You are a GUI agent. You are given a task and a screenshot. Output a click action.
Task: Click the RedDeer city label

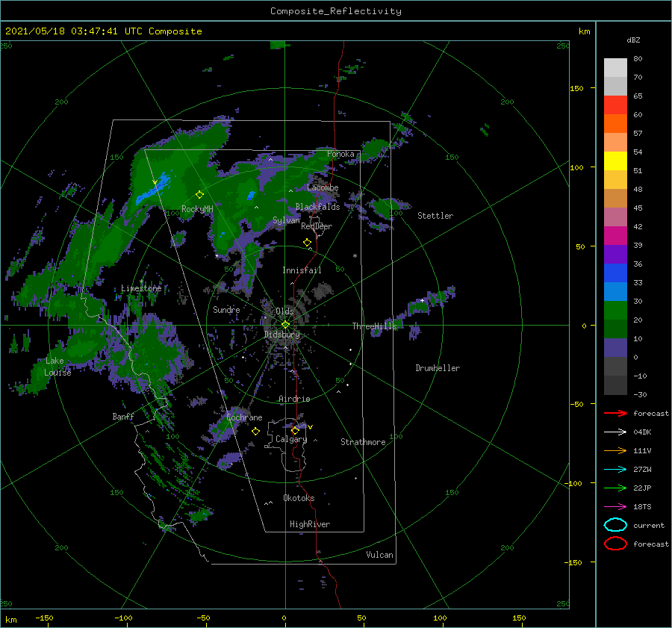[317, 226]
